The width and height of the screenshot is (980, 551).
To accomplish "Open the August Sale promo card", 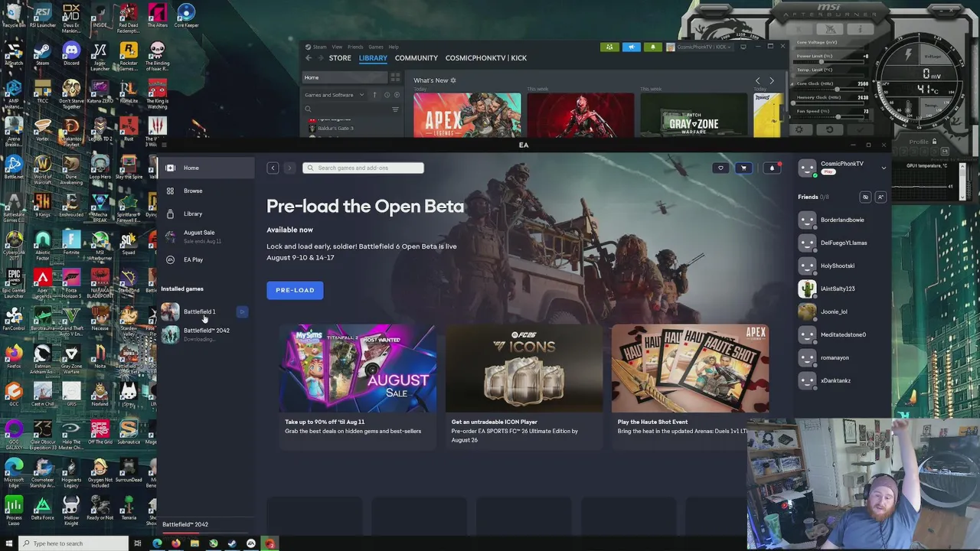I will click(x=358, y=385).
